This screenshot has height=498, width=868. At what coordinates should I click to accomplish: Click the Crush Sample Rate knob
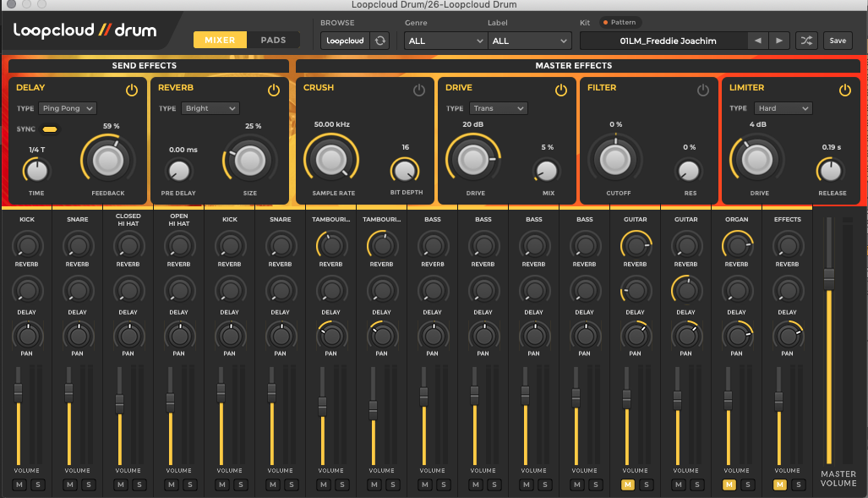[x=331, y=160]
